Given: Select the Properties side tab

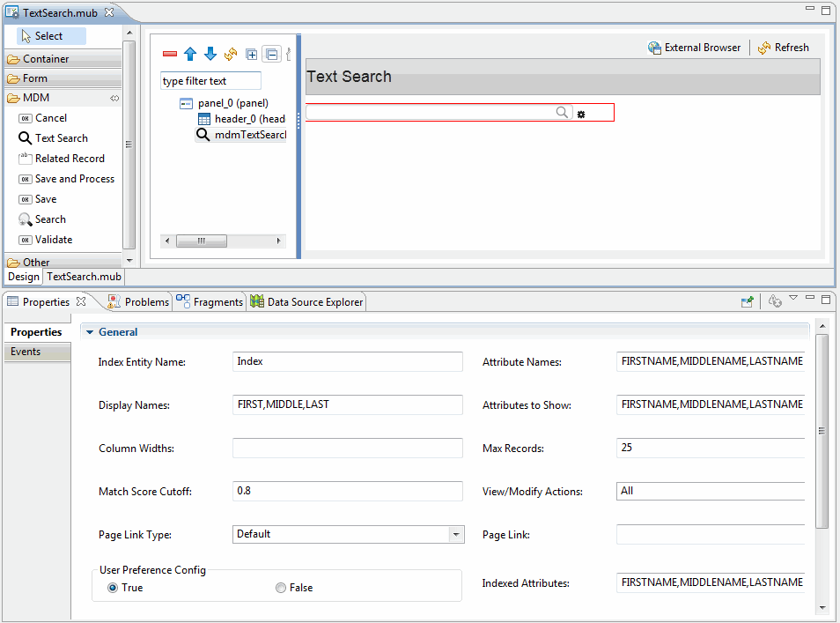Looking at the screenshot, I should pos(37,332).
